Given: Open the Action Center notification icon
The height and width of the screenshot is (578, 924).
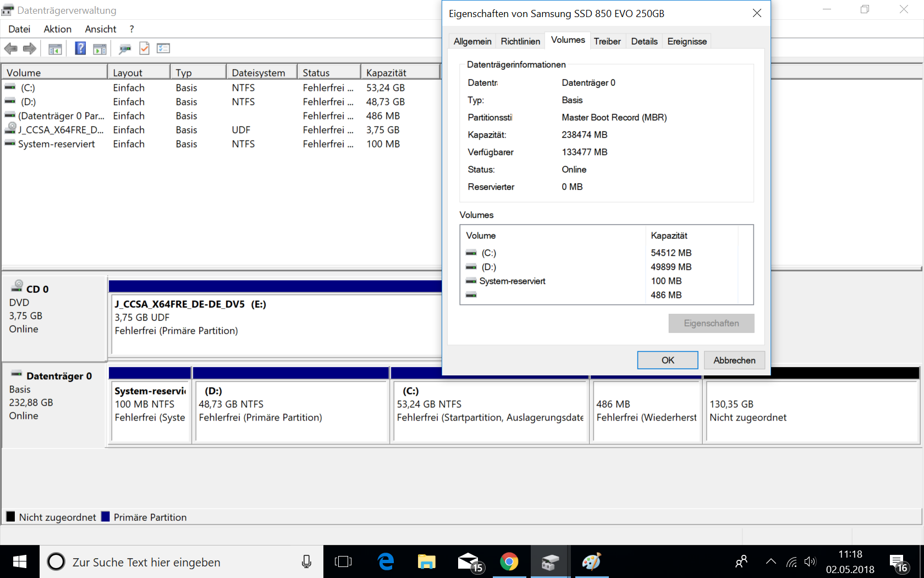Looking at the screenshot, I should [x=899, y=563].
